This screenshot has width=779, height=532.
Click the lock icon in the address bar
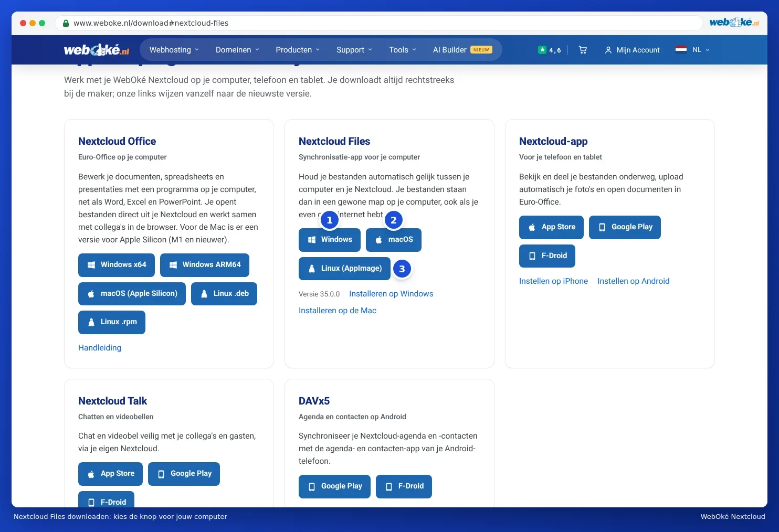click(x=66, y=23)
